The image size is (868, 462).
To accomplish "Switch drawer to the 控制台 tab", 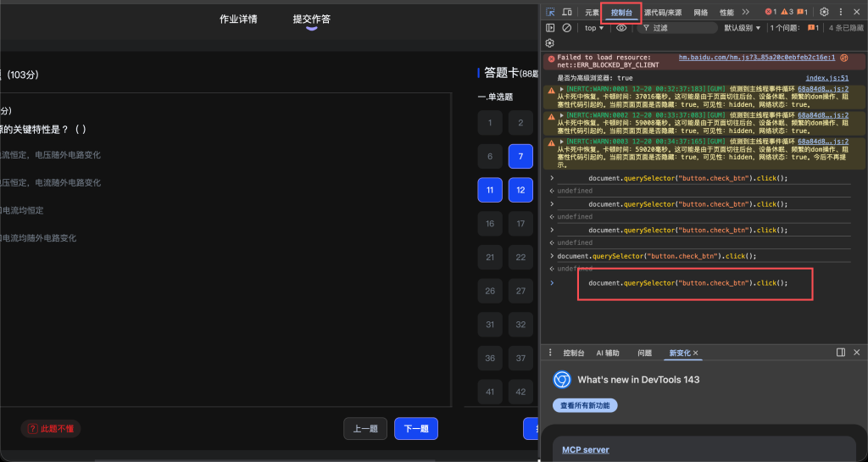I will click(574, 353).
